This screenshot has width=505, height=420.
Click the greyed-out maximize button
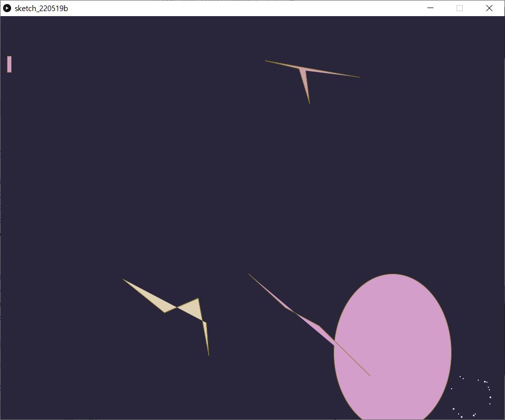click(x=460, y=8)
